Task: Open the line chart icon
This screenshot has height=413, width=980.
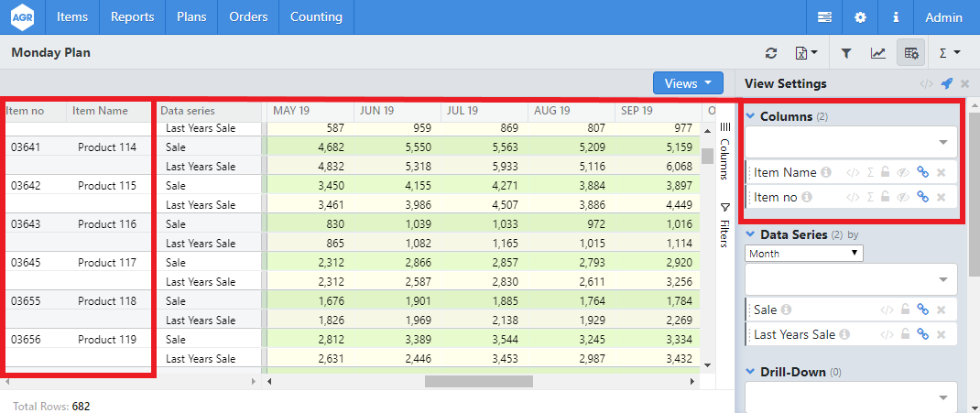Action: pos(877,53)
